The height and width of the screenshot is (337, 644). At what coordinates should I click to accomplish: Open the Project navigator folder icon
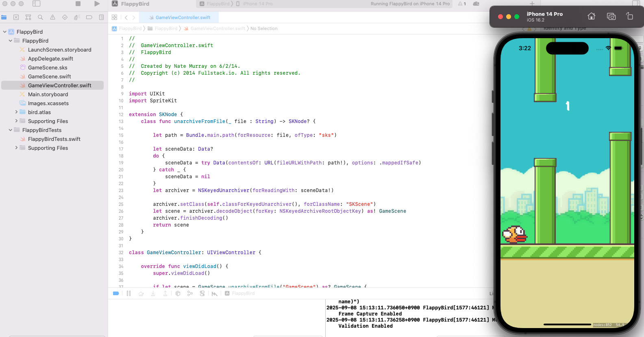pyautogui.click(x=4, y=17)
